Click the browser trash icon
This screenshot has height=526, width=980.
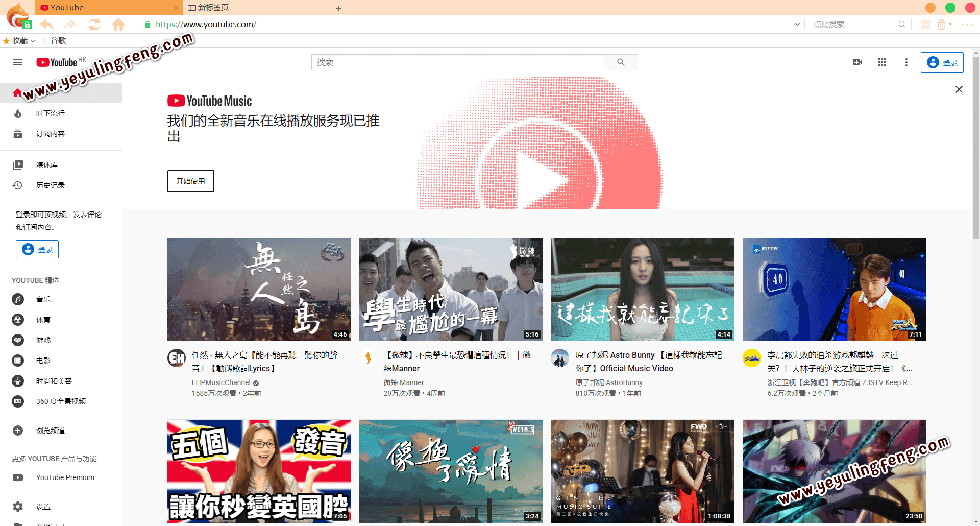(x=942, y=24)
